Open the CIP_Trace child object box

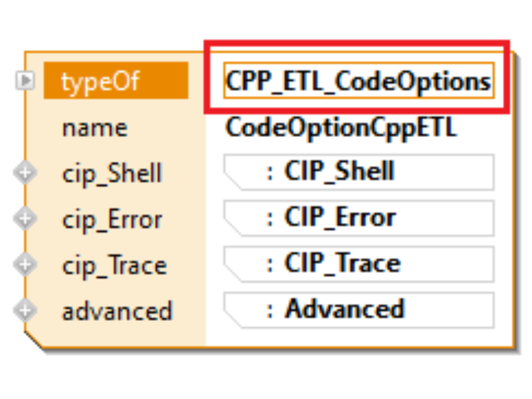point(358,264)
